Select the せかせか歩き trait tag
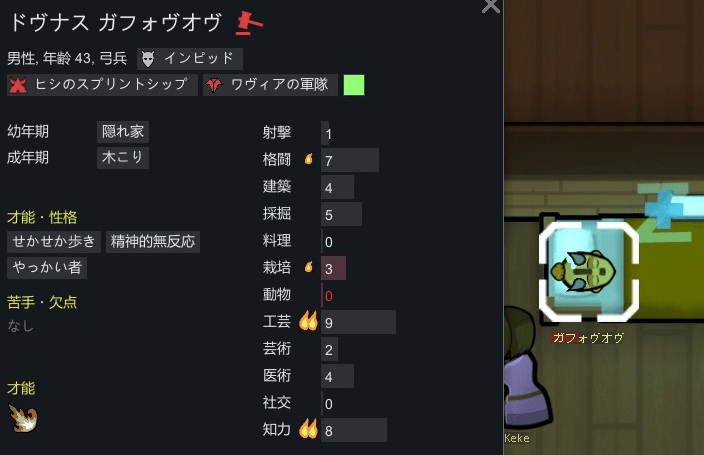This screenshot has height=455, width=704. 54,242
